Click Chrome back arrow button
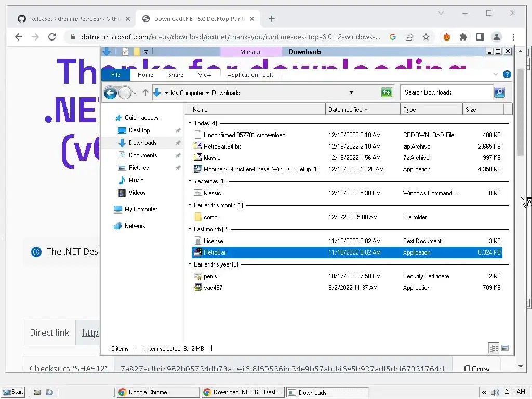532x399 pixels. click(x=19, y=37)
